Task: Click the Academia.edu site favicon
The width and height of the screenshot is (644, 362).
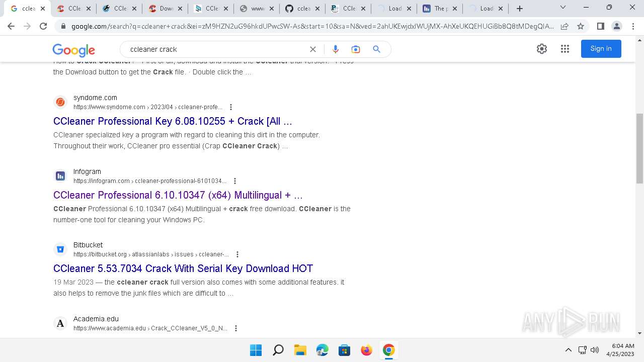Action: 60,323
